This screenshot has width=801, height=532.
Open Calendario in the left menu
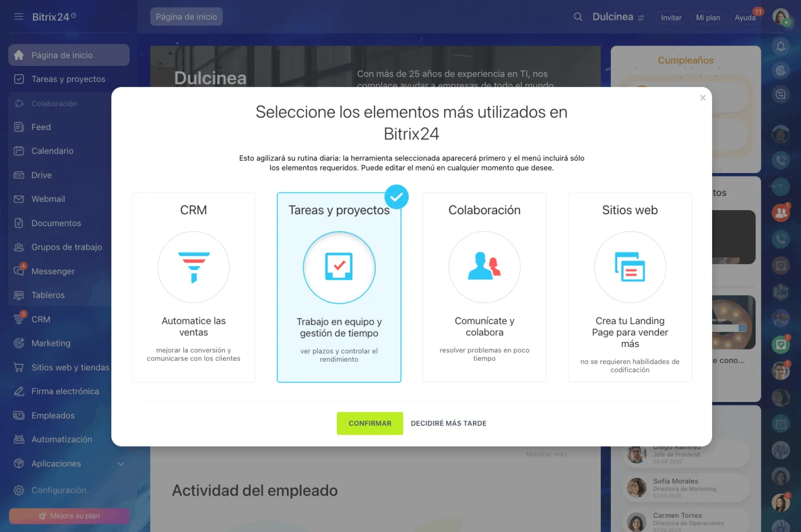point(52,151)
